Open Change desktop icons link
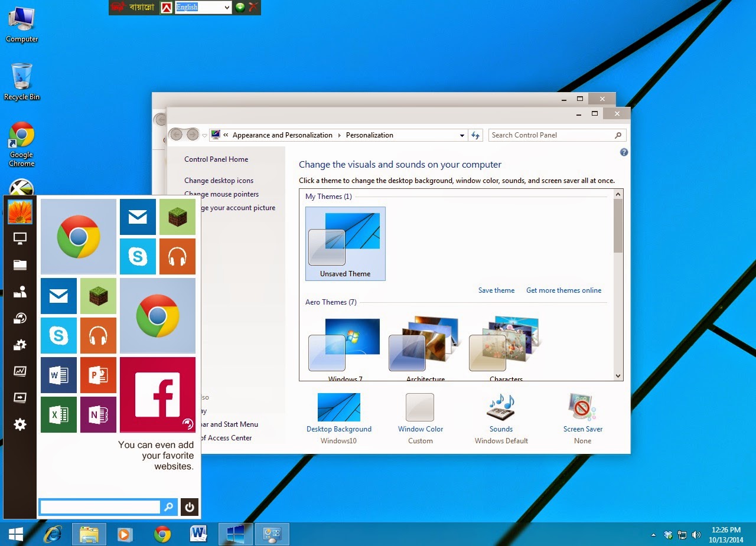 tap(219, 181)
